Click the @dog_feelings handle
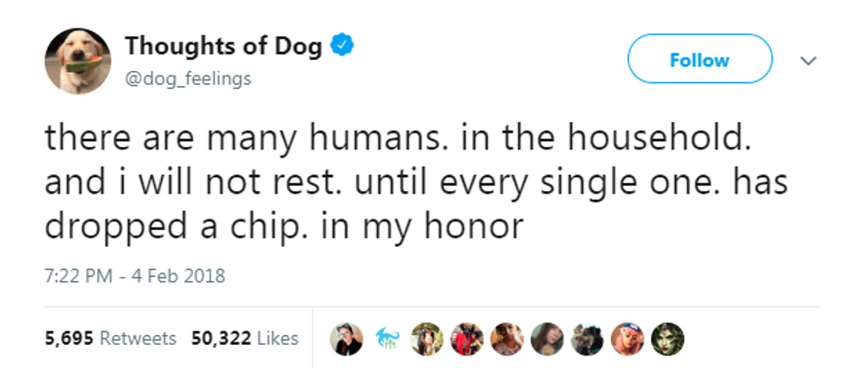Screen dimensions: 868x368 point(189,79)
